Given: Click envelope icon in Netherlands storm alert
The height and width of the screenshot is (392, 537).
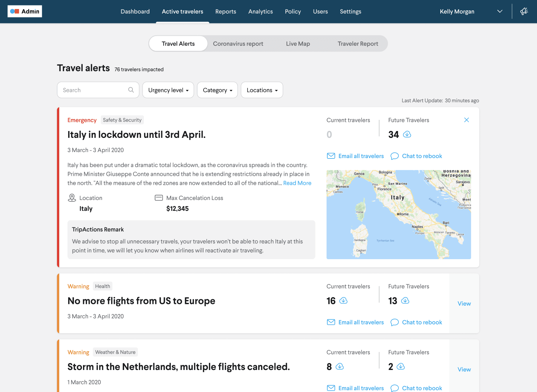Looking at the screenshot, I should 331,388.
